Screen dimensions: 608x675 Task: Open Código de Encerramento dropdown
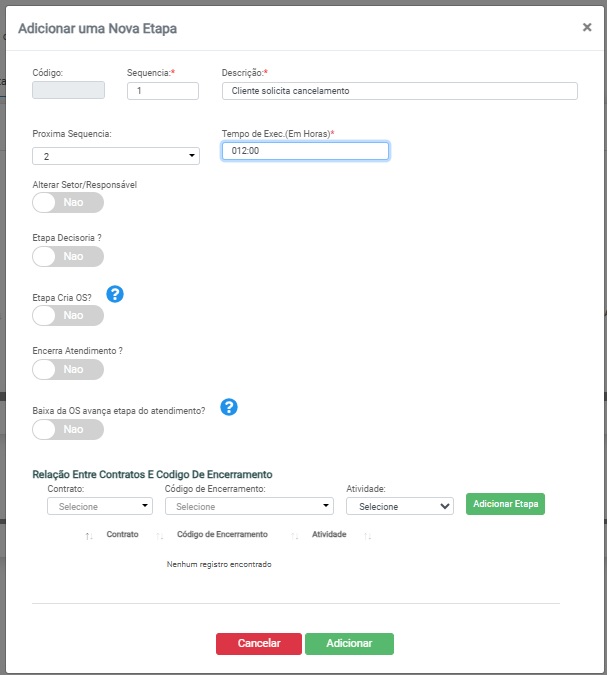(x=249, y=507)
